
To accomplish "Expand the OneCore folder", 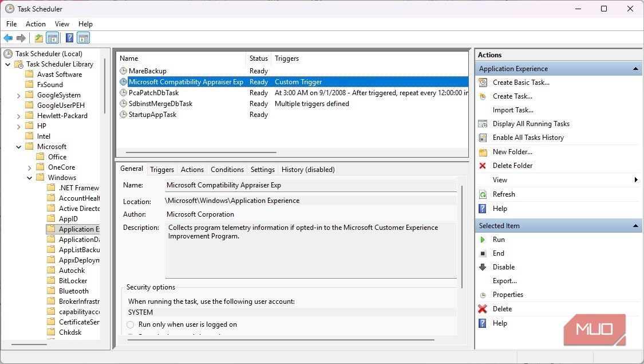I will 30,168.
